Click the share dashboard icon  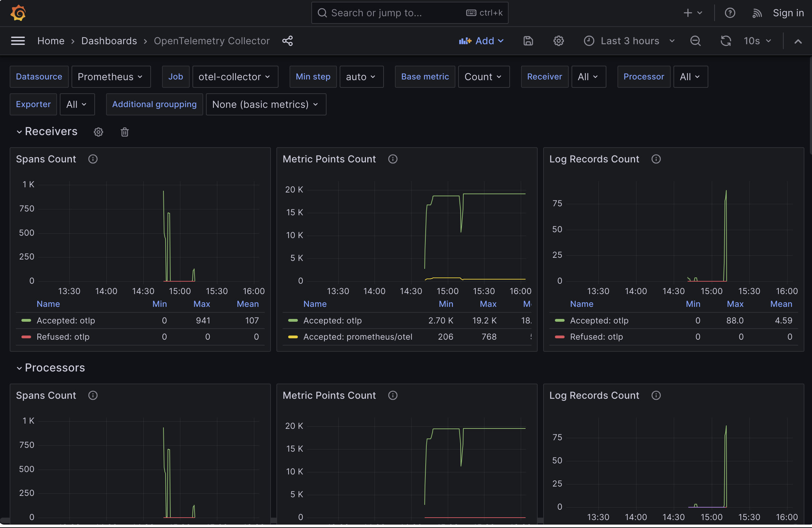[287, 41]
